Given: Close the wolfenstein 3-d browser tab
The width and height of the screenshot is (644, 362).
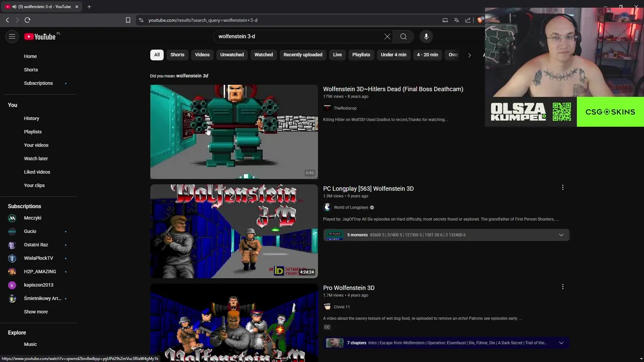Looking at the screenshot, I should pos(76,7).
